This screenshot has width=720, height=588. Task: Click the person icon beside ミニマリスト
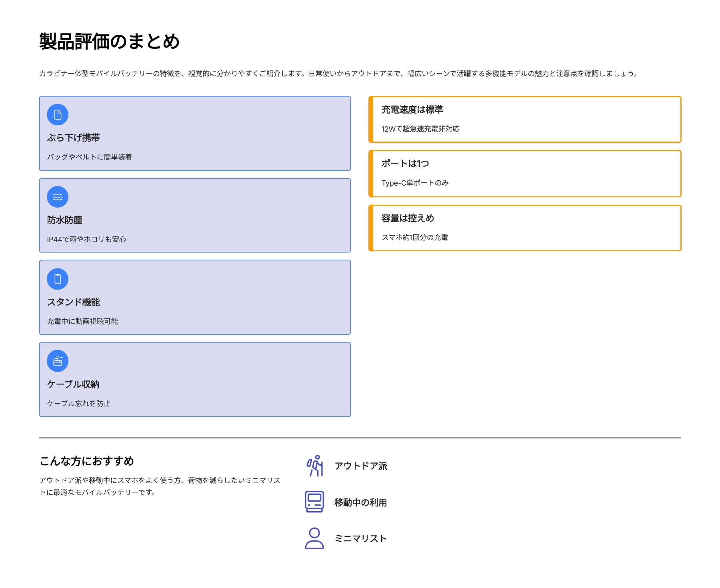pos(314,538)
